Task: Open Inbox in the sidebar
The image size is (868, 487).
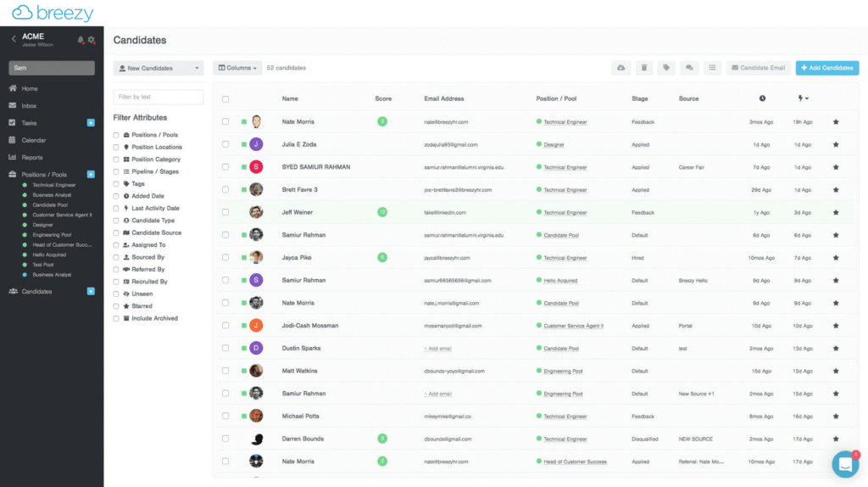Action: 29,106
